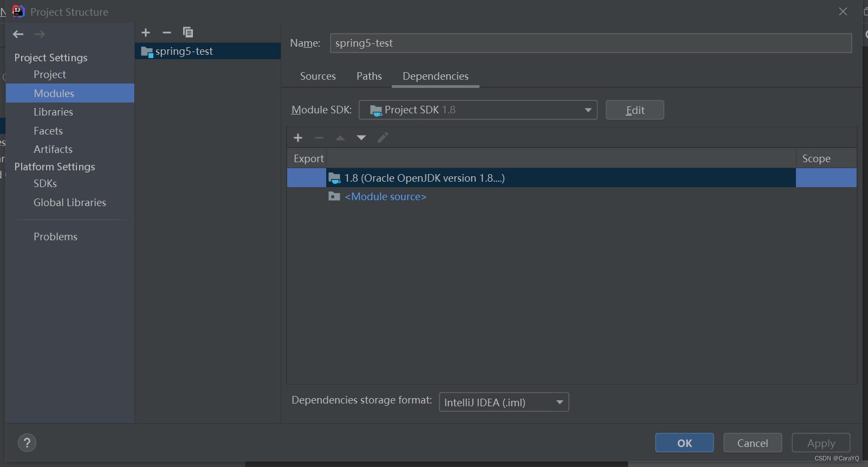Open help with question mark icon
The image size is (868, 467).
click(x=27, y=443)
